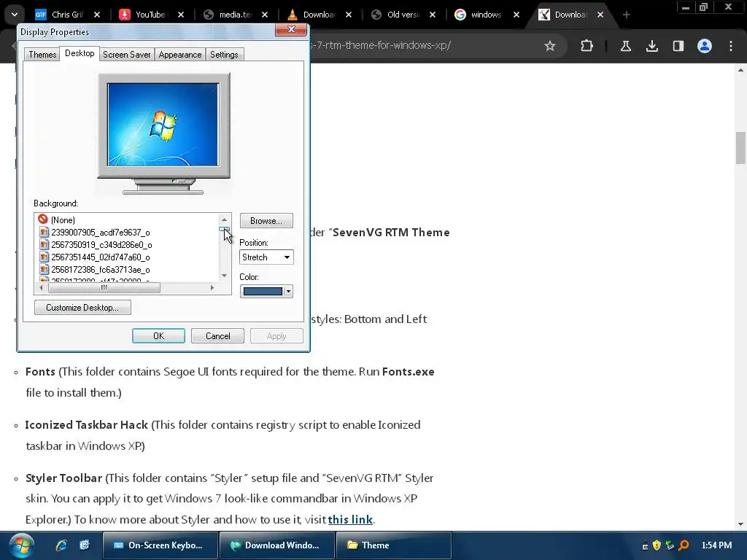Click background list scroll down arrow
This screenshot has width=747, height=560.
coord(225,276)
